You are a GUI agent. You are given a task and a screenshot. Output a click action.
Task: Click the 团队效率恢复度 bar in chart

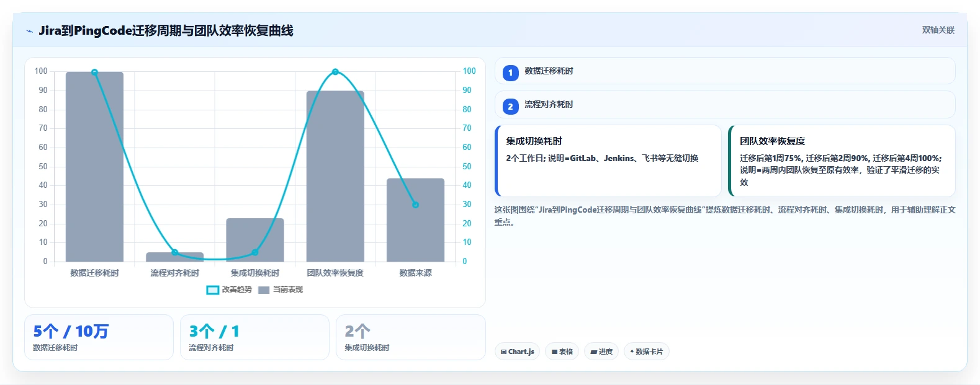point(335,176)
